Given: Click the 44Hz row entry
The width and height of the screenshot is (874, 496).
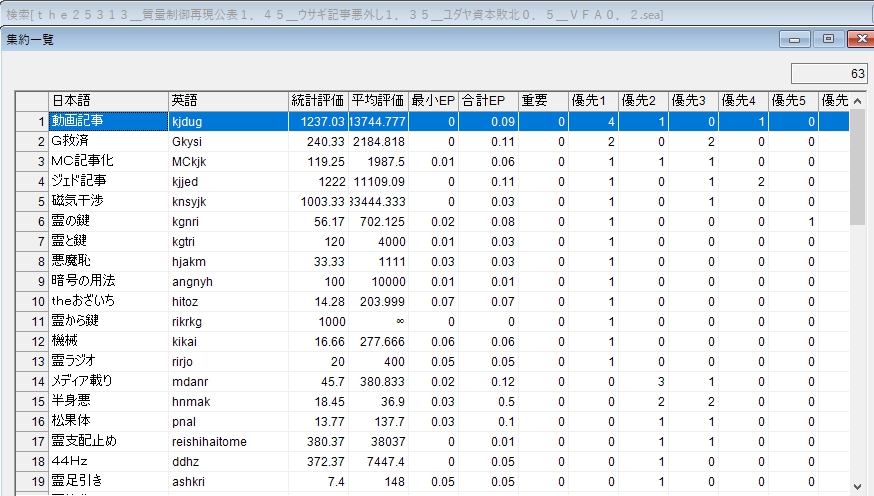Looking at the screenshot, I should (x=108, y=461).
